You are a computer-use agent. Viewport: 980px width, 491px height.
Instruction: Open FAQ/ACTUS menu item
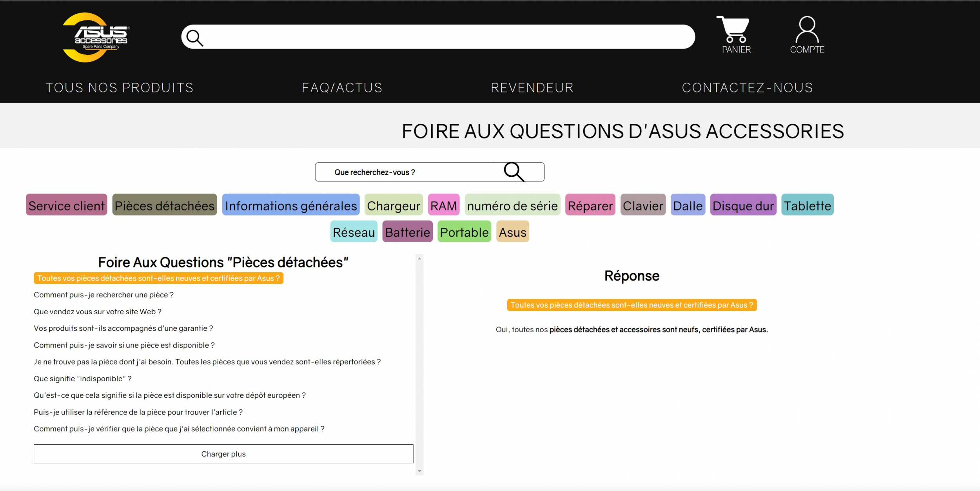point(343,87)
